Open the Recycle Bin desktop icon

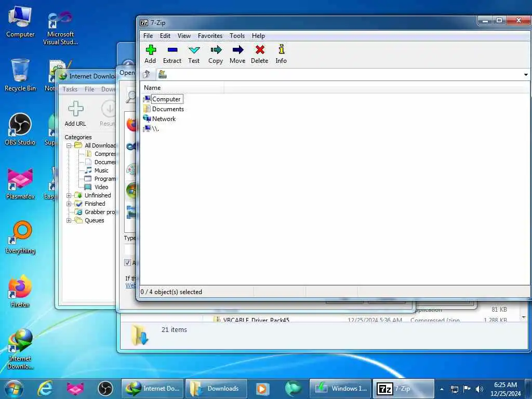click(20, 75)
